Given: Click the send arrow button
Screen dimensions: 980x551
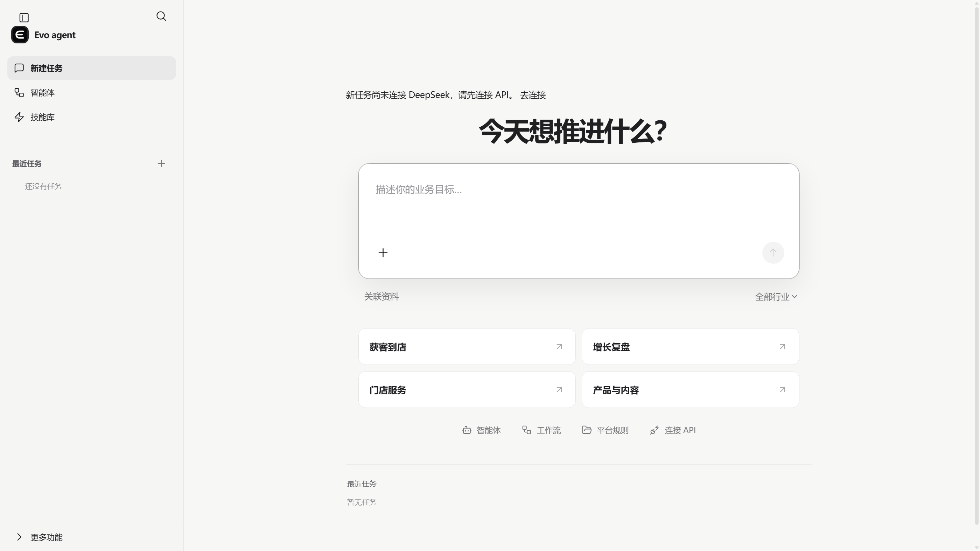Looking at the screenshot, I should 773,253.
